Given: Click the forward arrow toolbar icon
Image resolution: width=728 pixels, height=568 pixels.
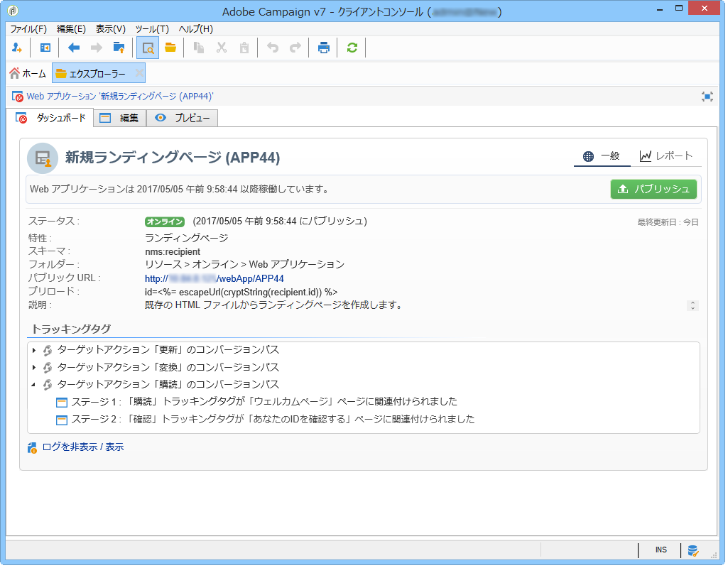Looking at the screenshot, I should point(97,48).
